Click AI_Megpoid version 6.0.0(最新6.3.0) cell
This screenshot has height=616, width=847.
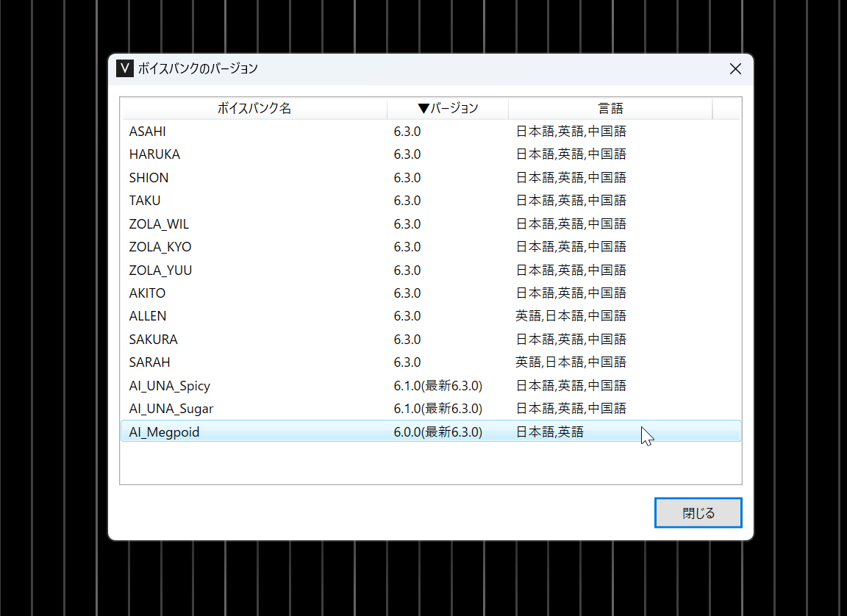tap(438, 432)
